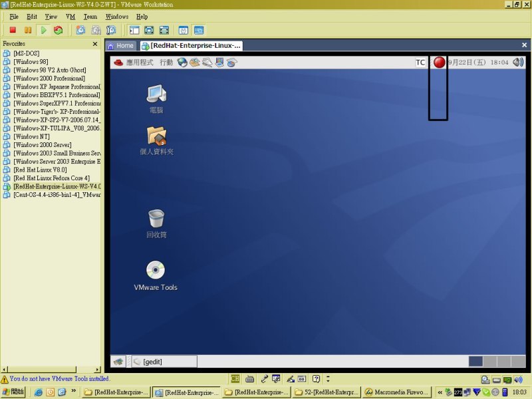Viewport: 532px width, 399px height.
Task: Click the Windows Start 開始 button
Action: (13, 392)
